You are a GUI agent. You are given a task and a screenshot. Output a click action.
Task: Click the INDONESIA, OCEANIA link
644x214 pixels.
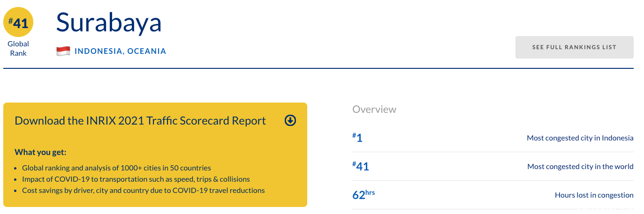(x=120, y=51)
